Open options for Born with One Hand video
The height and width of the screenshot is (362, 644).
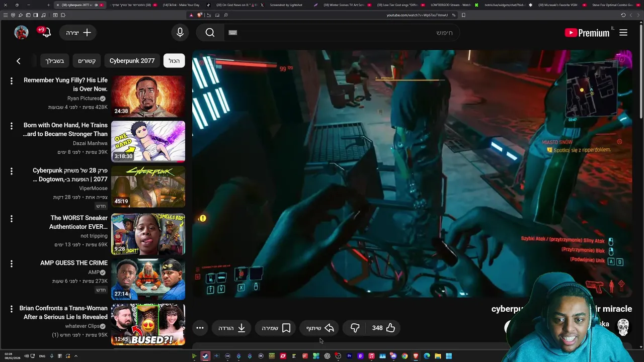[11, 126]
